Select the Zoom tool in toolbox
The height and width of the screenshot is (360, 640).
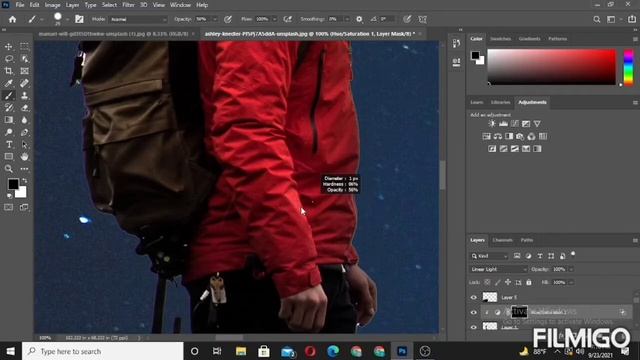coord(9,169)
